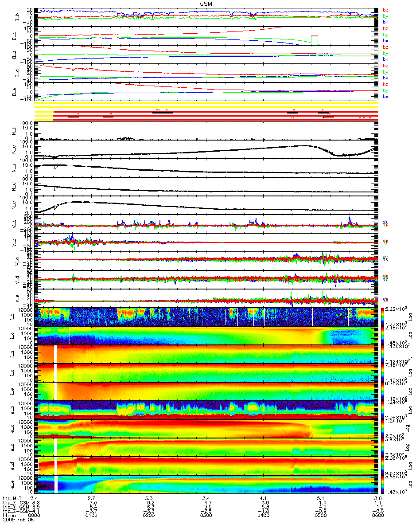
Task: Select the bz legend entry beside B_c panel
Action: [385, 28]
